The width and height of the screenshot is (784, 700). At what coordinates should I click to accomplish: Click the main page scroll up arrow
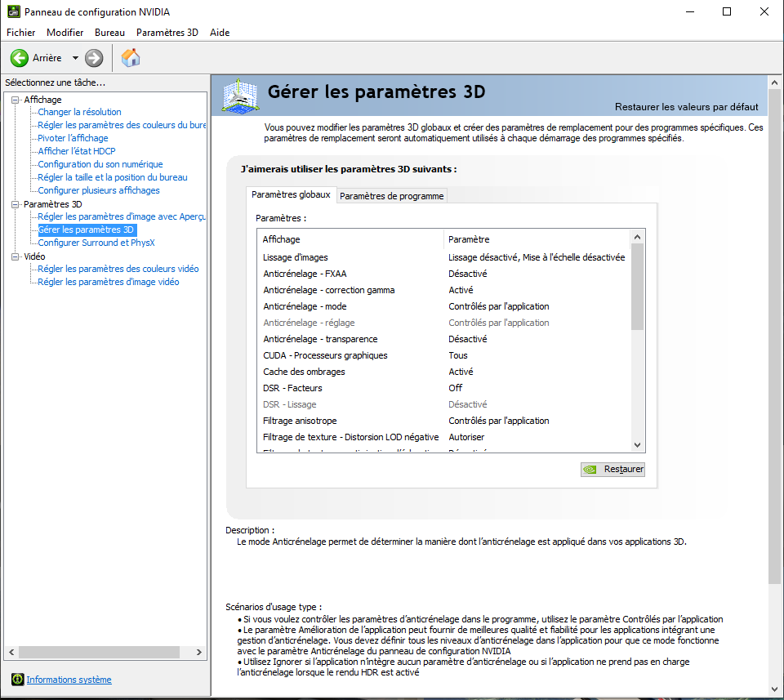(774, 82)
